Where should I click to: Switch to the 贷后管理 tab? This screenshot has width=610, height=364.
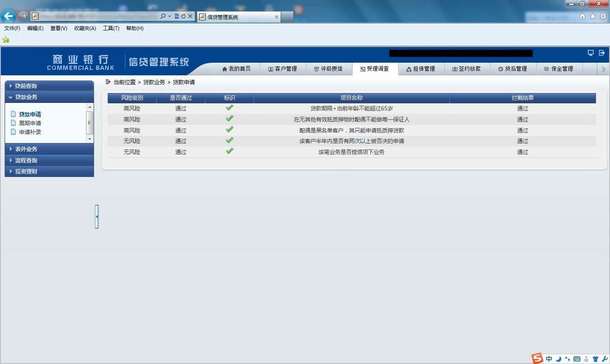coord(513,69)
